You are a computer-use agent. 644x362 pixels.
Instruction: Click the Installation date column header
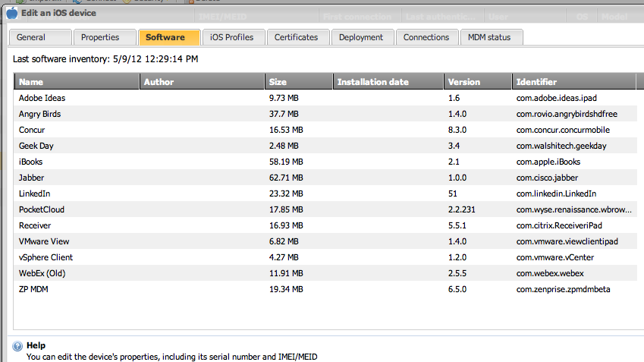click(387, 82)
